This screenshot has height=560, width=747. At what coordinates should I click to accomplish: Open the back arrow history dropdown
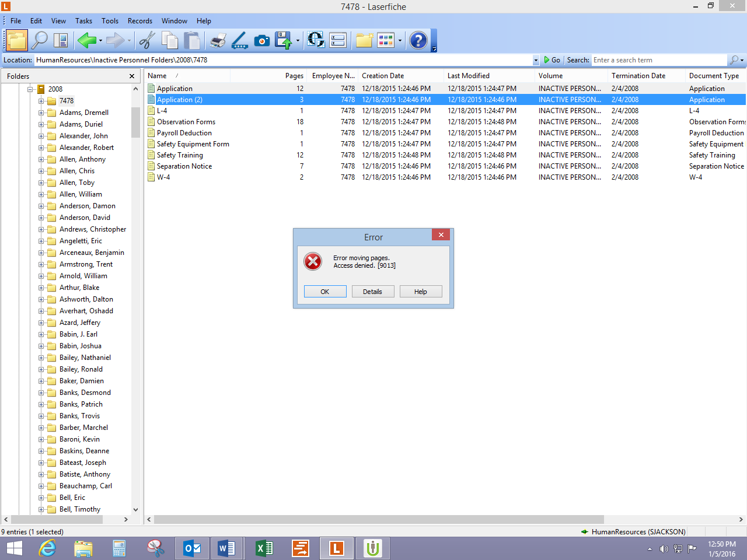(100, 41)
